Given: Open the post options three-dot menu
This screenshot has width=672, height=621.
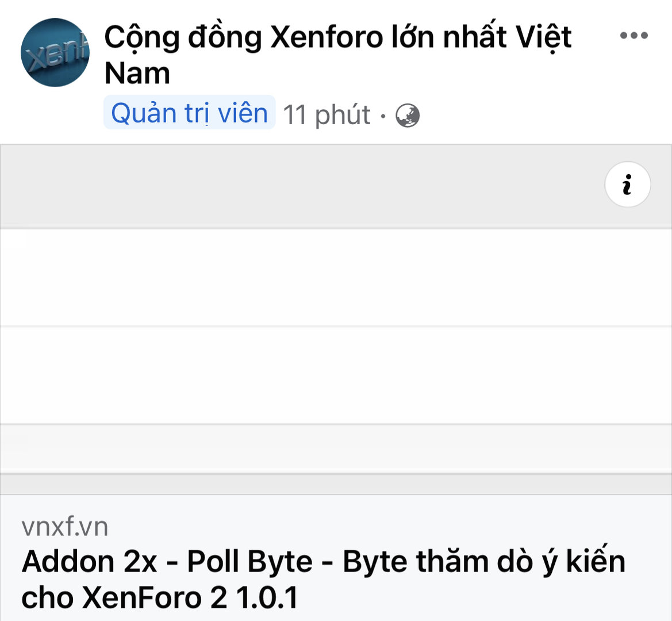Looking at the screenshot, I should [x=634, y=36].
